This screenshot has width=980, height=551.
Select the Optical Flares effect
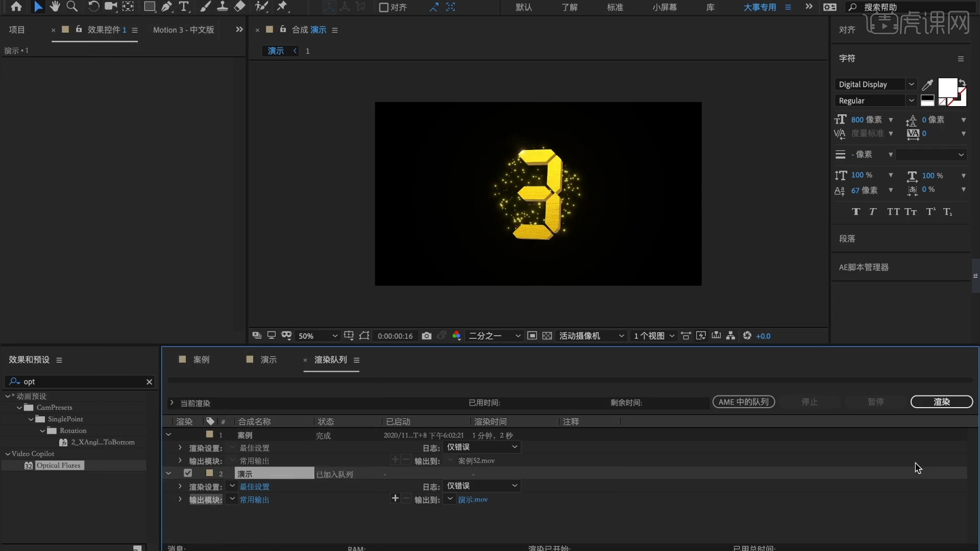[59, 465]
